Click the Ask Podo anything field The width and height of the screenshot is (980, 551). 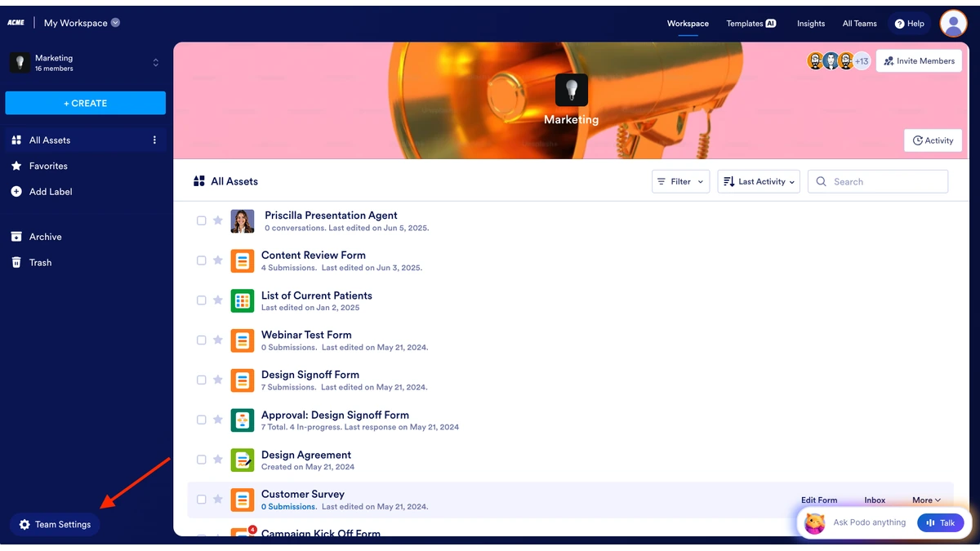point(870,522)
